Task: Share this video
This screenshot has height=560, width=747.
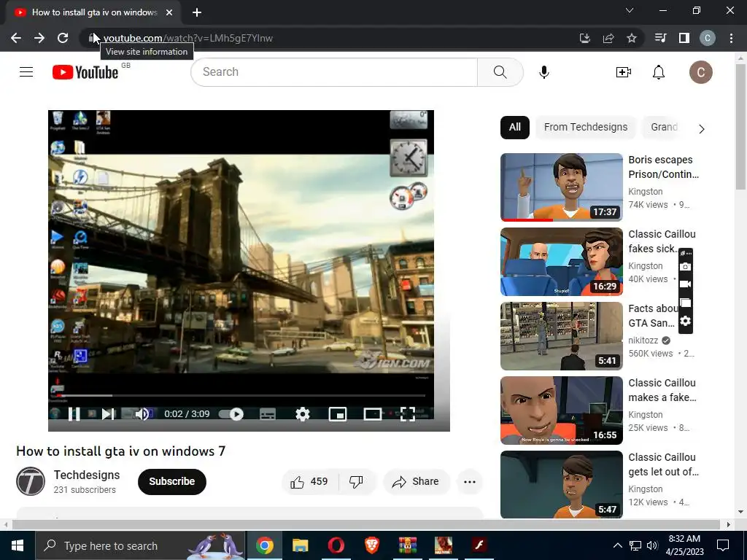Action: (415, 482)
